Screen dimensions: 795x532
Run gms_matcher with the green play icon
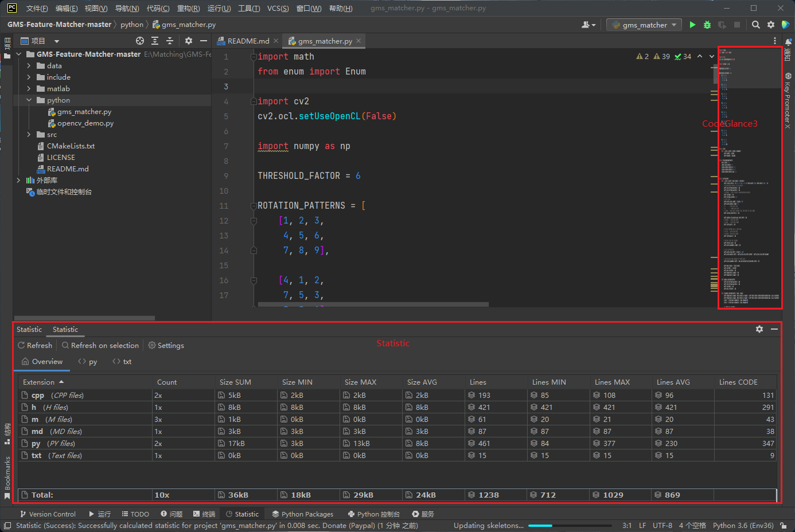point(692,25)
